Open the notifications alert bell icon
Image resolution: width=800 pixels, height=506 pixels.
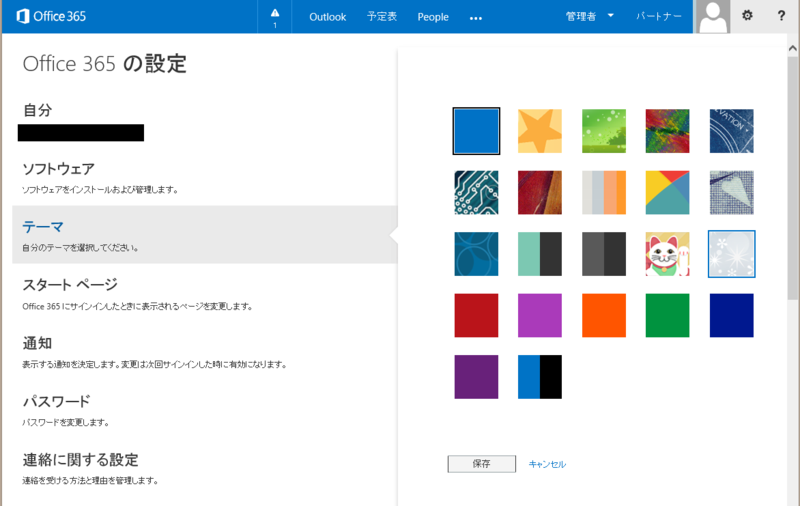[x=274, y=17]
